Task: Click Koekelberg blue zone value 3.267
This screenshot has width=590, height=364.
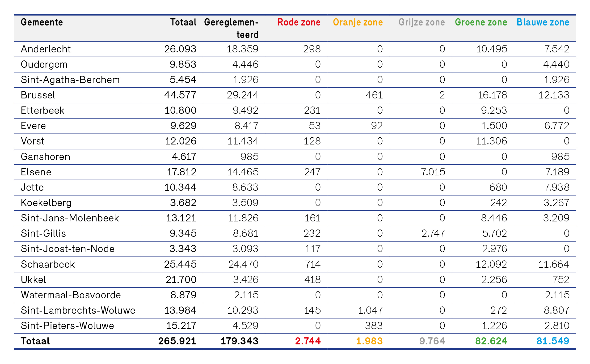Action: click(556, 203)
